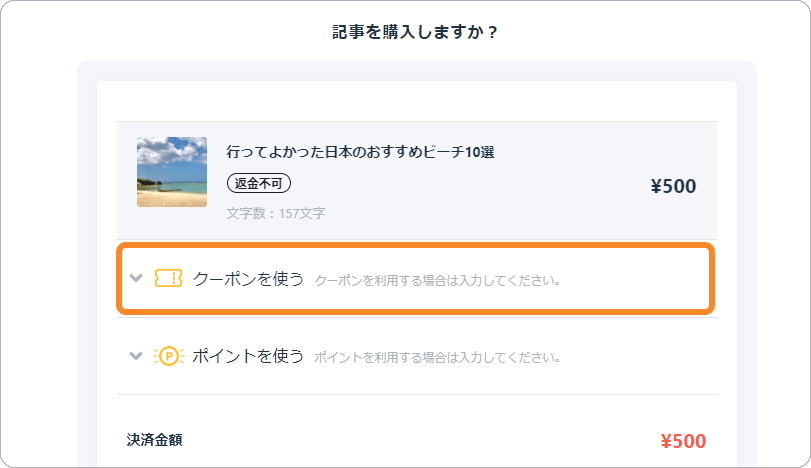Open the beach article thumbnail image

tap(172, 172)
